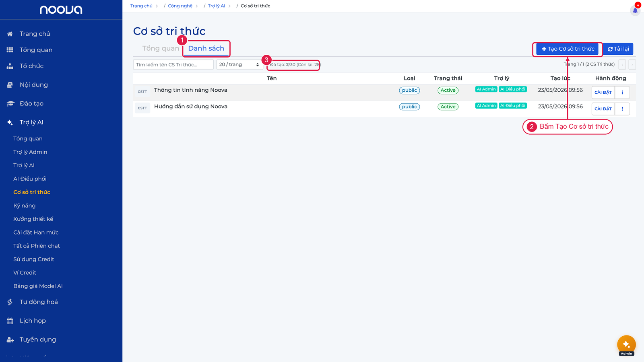Open three-dot menu for Thông tin tính năng Noova
644x362 pixels.
[622, 93]
